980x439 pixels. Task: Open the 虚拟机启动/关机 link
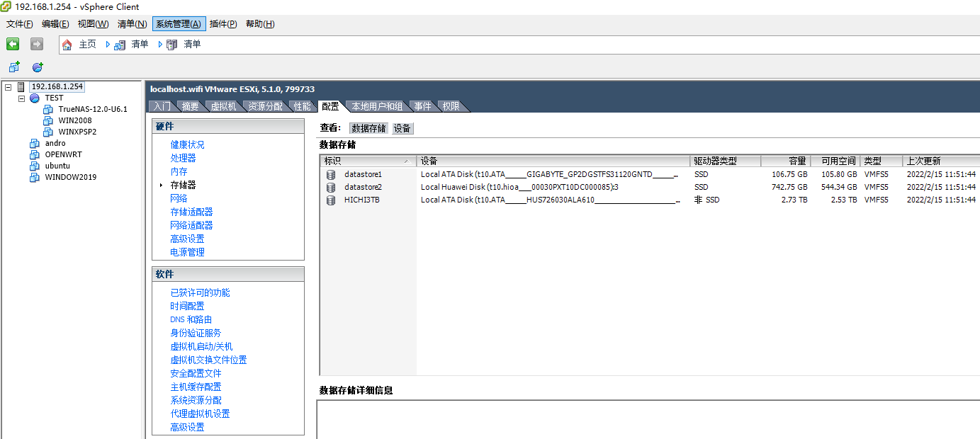[201, 346]
